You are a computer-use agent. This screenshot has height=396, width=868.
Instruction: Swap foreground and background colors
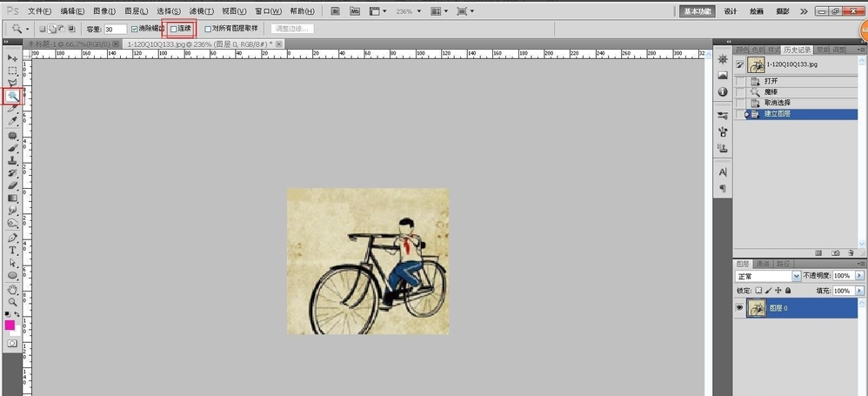click(17, 314)
